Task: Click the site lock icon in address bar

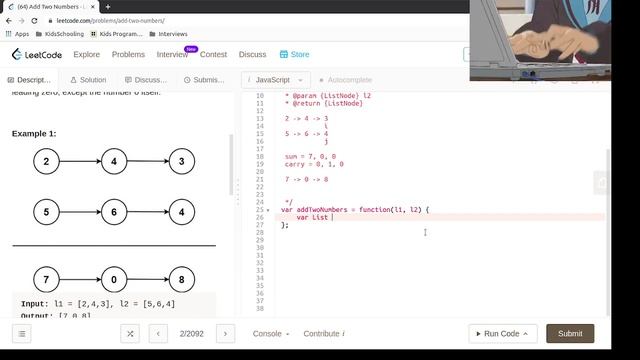Action: pos(50,20)
